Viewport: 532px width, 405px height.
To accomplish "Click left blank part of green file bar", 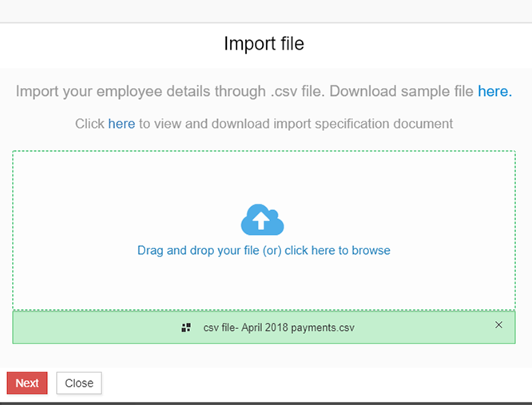I will (88, 328).
